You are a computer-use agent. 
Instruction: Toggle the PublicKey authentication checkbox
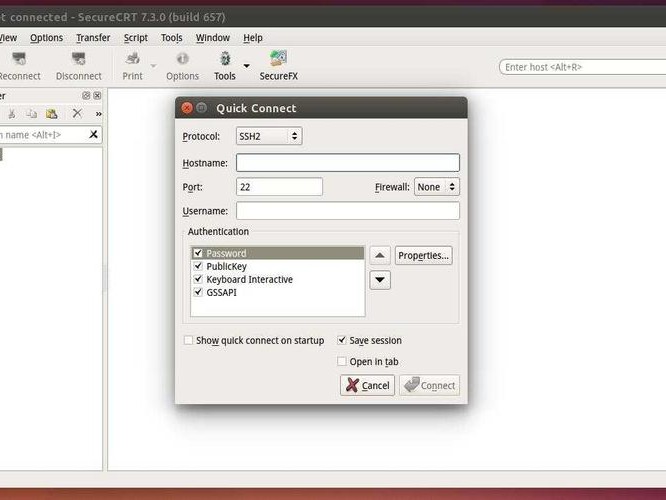198,266
